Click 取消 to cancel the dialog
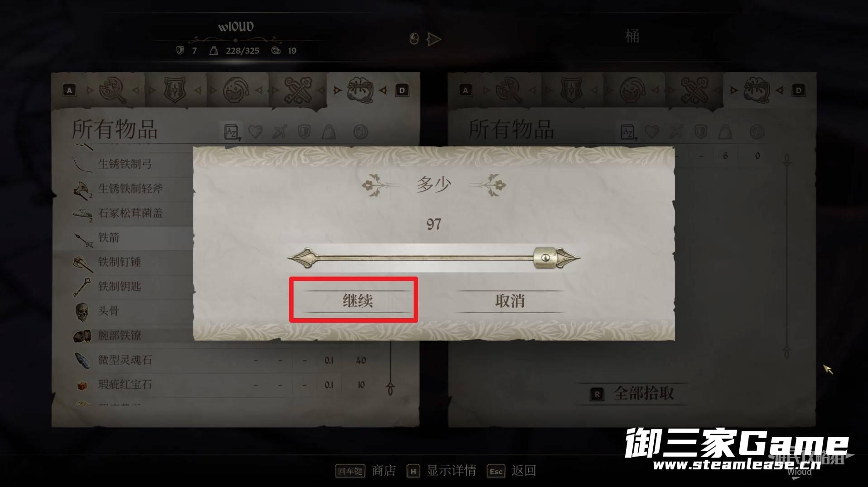This screenshot has width=868, height=487. coord(510,301)
